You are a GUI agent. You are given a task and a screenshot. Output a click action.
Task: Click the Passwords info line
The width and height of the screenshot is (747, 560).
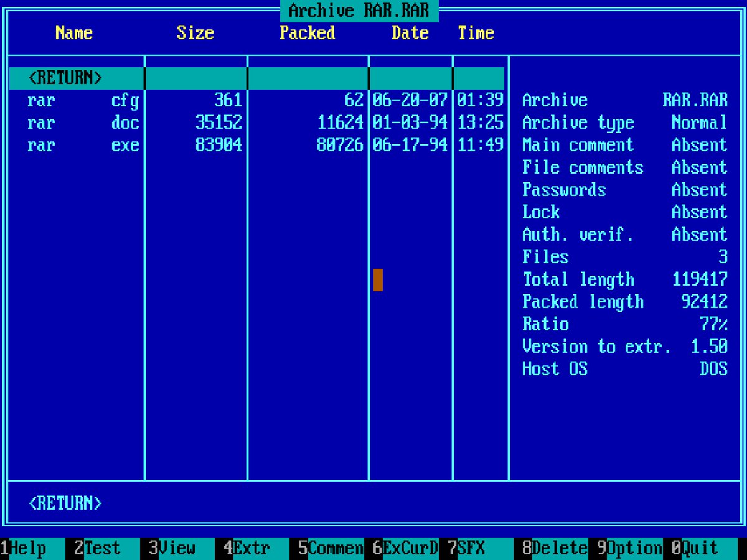coord(625,190)
